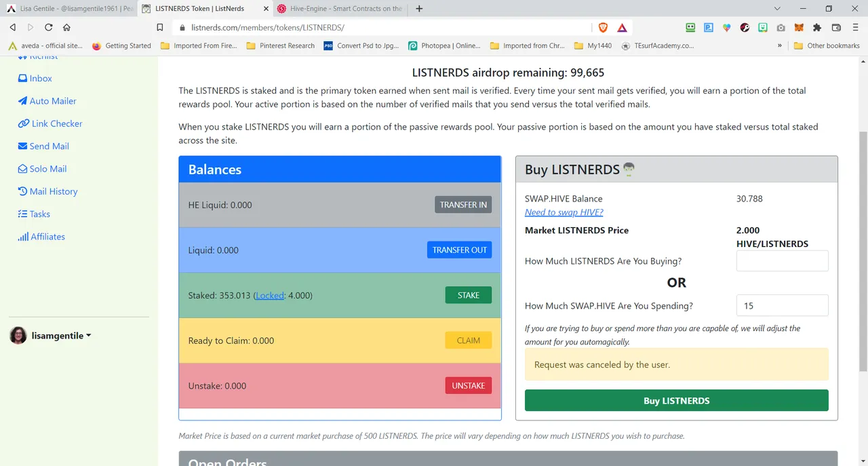
Task: Click the 'LISTNERDS airdrop remaining: 99,665' heading
Action: 508,73
